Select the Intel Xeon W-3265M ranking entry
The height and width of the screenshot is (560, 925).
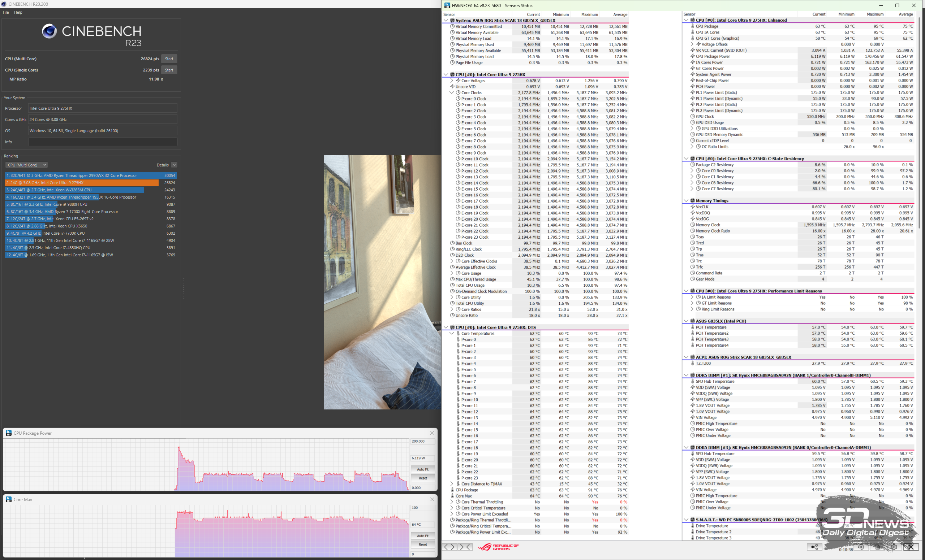tap(90, 190)
